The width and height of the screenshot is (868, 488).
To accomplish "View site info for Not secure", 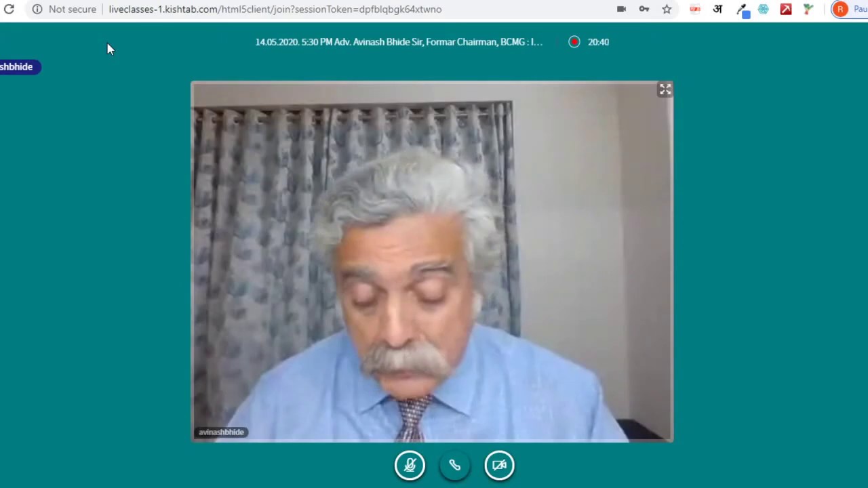I will (x=64, y=9).
